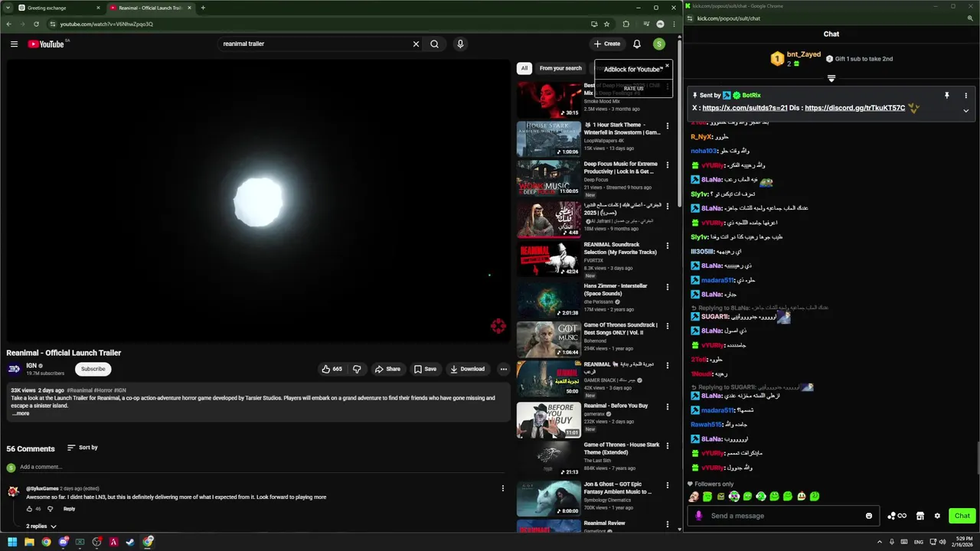Open the YouTube guide hamburger menu
Viewport: 980px width, 551px height.
pyautogui.click(x=14, y=44)
